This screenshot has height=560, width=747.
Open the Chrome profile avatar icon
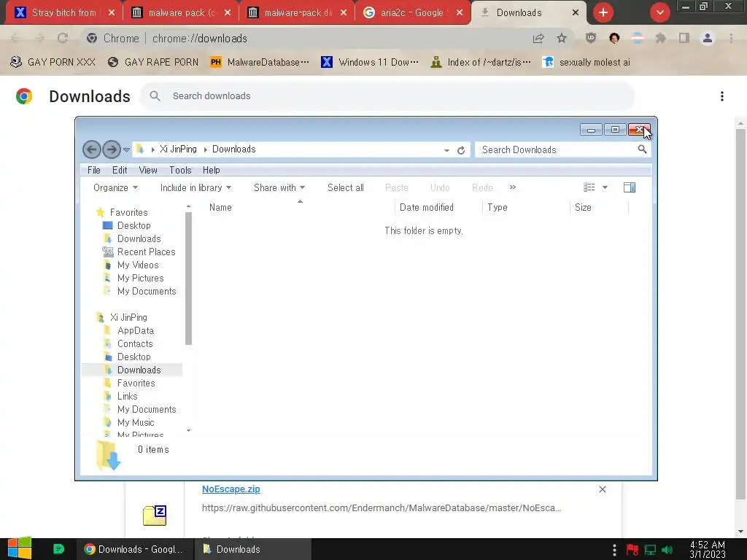[708, 38]
